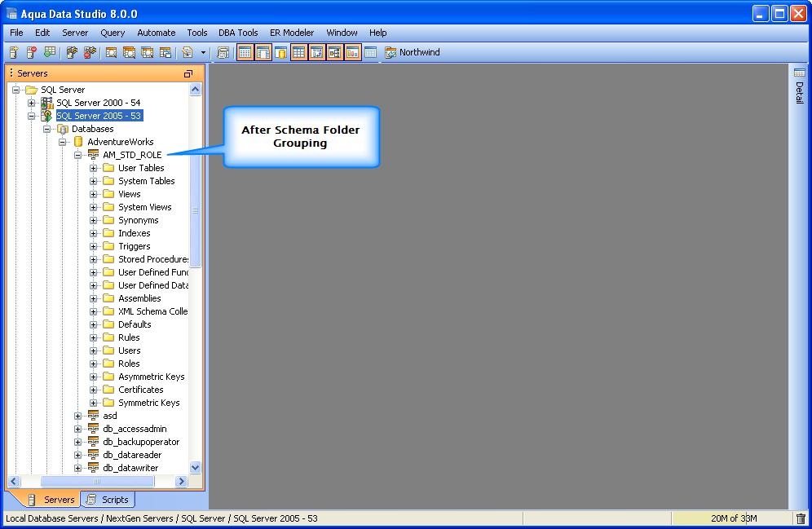
Task: Open the first magnifier query window icon
Action: [111, 52]
